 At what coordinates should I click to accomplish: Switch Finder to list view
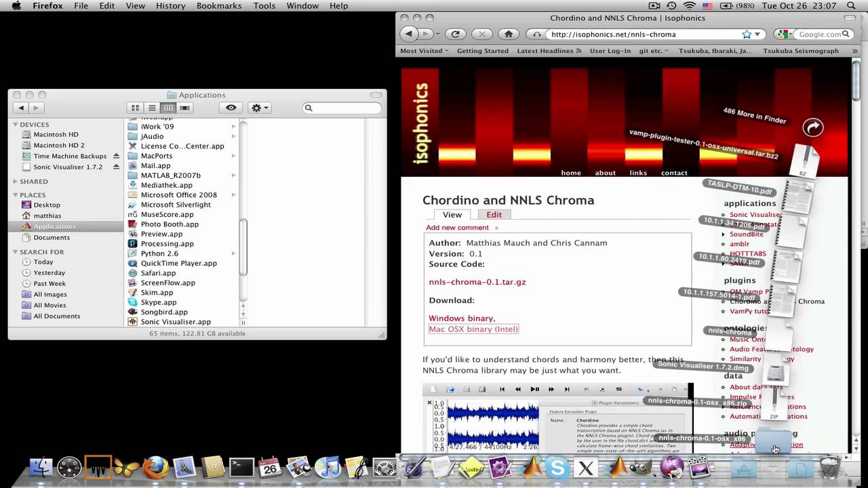point(152,108)
